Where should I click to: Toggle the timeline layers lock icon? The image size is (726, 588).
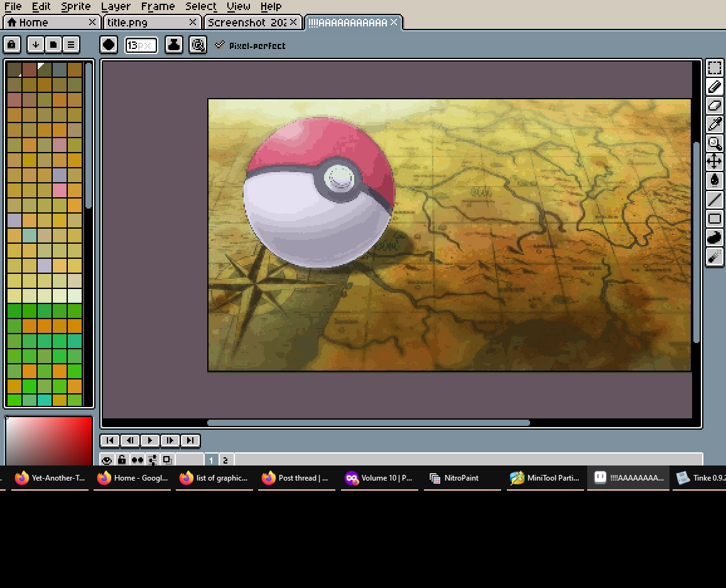(x=122, y=460)
